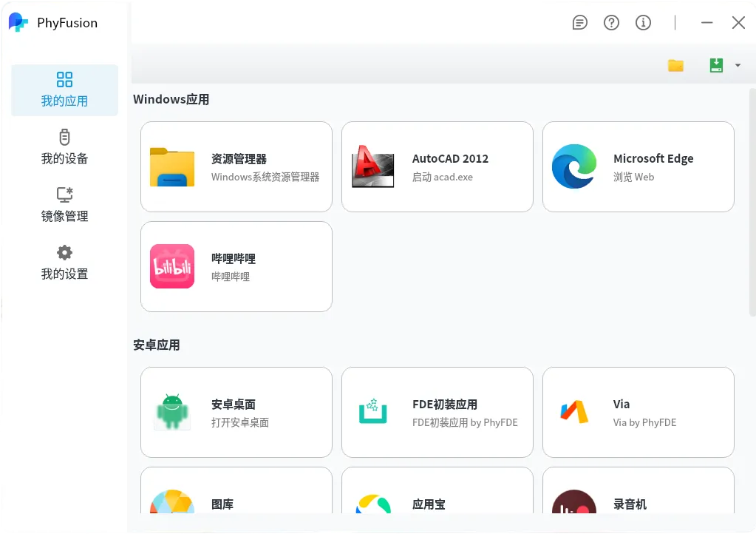Click '浏览 Web' subtitle text
This screenshot has height=534, width=756.
coord(633,177)
